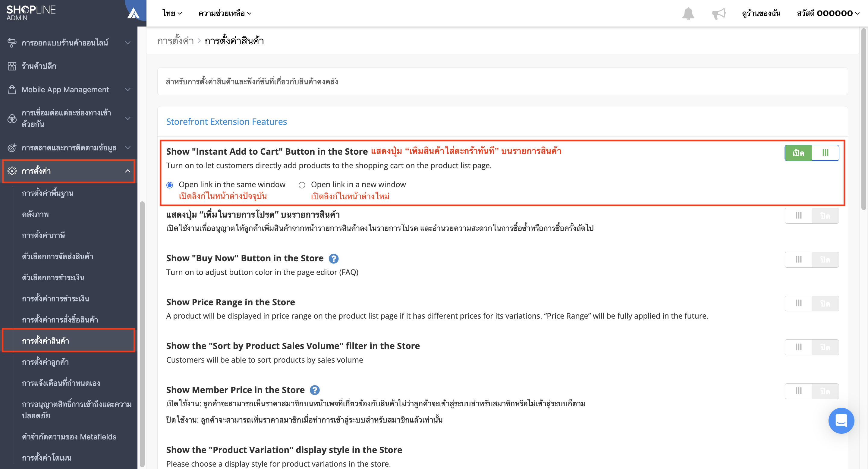Screen dimensions: 868x469
Task: Toggle Sort by Product Sales Volume filter switch
Action: coord(811,347)
